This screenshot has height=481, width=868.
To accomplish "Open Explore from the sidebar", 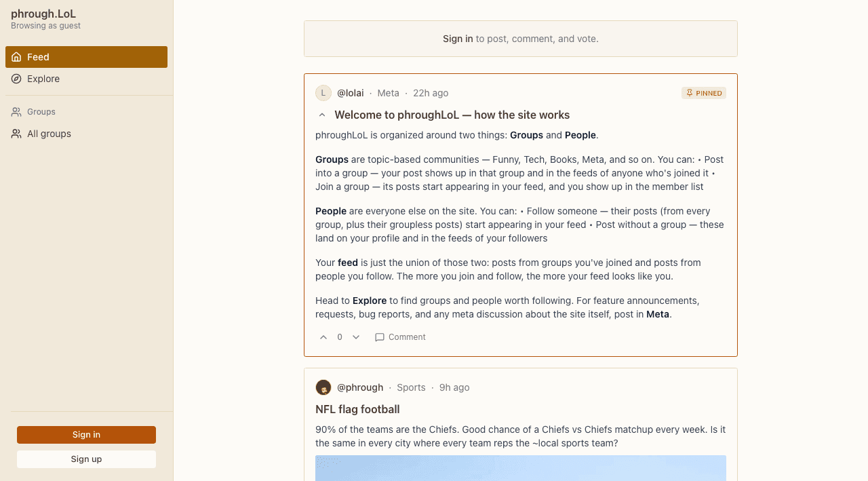I will pyautogui.click(x=42, y=79).
